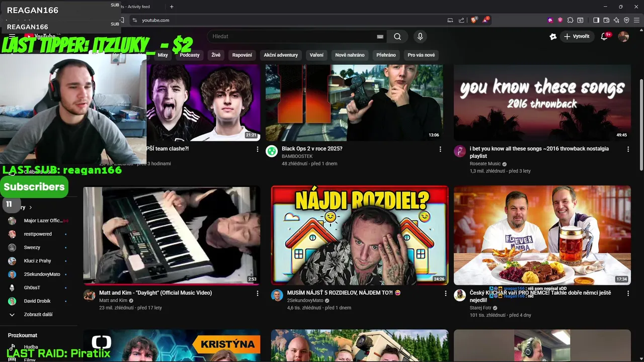This screenshot has height=362, width=644.
Task: Open the on-screen keyboard in search box
Action: click(x=380, y=36)
